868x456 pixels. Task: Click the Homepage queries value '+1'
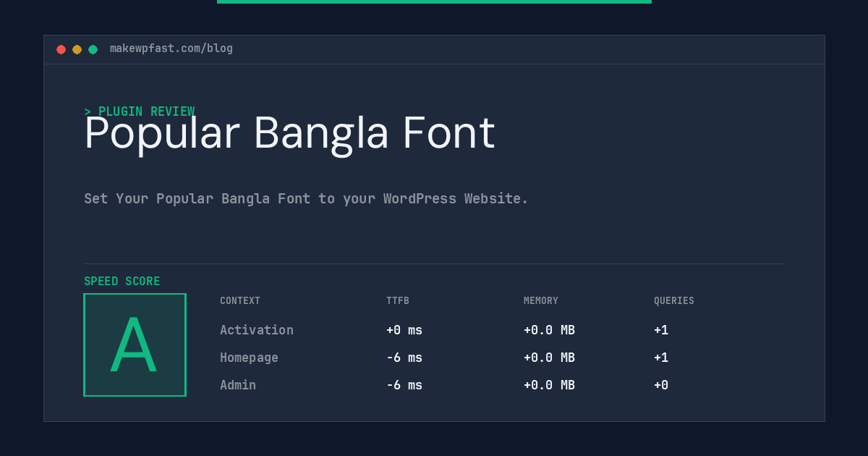(661, 358)
